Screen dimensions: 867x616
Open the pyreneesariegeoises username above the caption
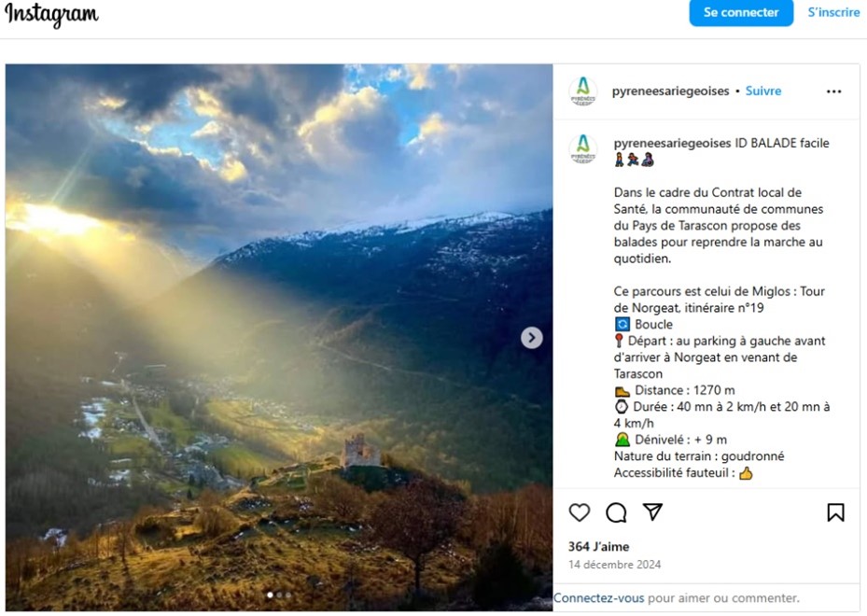click(674, 143)
